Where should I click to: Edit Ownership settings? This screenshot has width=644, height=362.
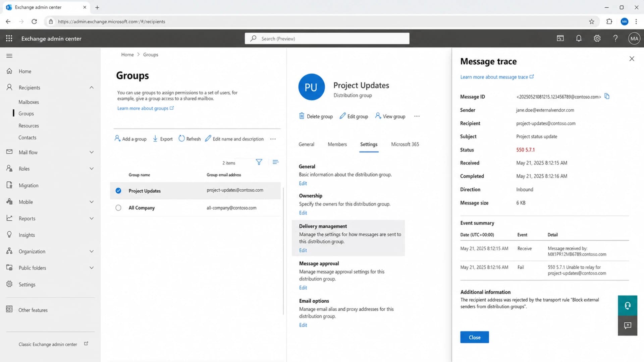pos(303,213)
